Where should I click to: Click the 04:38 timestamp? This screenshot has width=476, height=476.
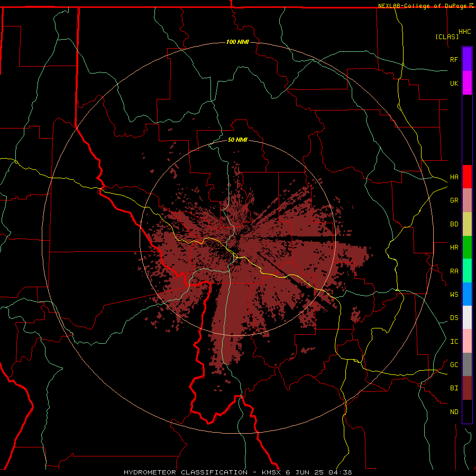[340, 472]
